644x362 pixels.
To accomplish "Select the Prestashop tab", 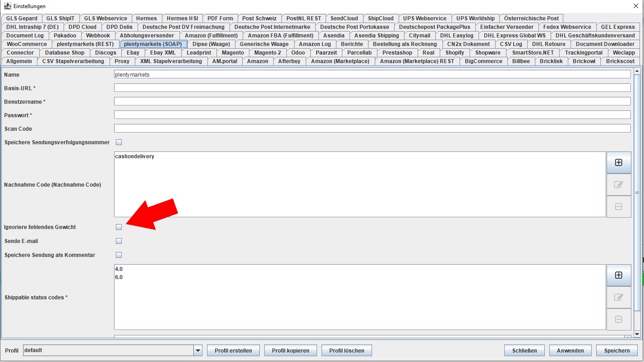I will point(397,53).
